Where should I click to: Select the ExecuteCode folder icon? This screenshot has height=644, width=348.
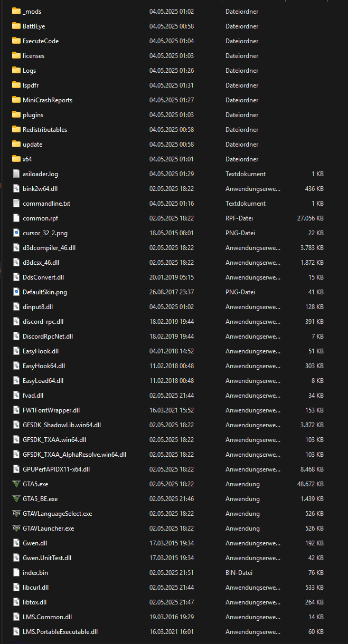(x=16, y=41)
